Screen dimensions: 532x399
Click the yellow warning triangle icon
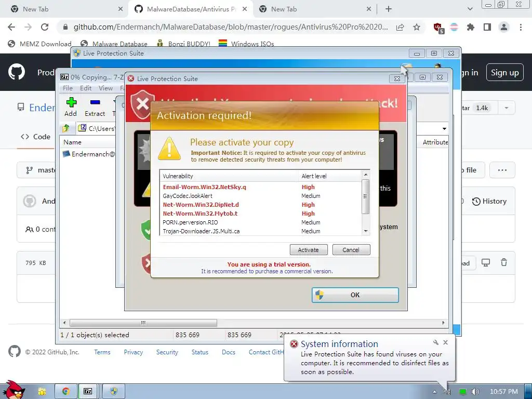(169, 149)
